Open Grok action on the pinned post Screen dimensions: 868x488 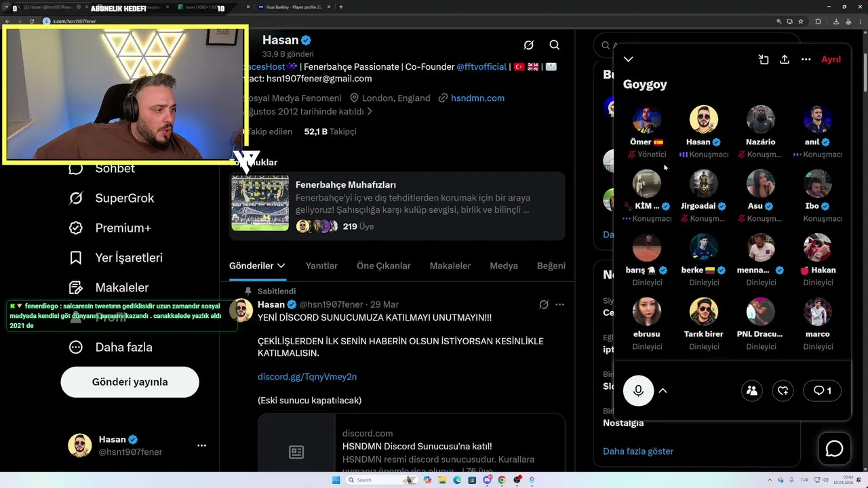click(x=543, y=304)
